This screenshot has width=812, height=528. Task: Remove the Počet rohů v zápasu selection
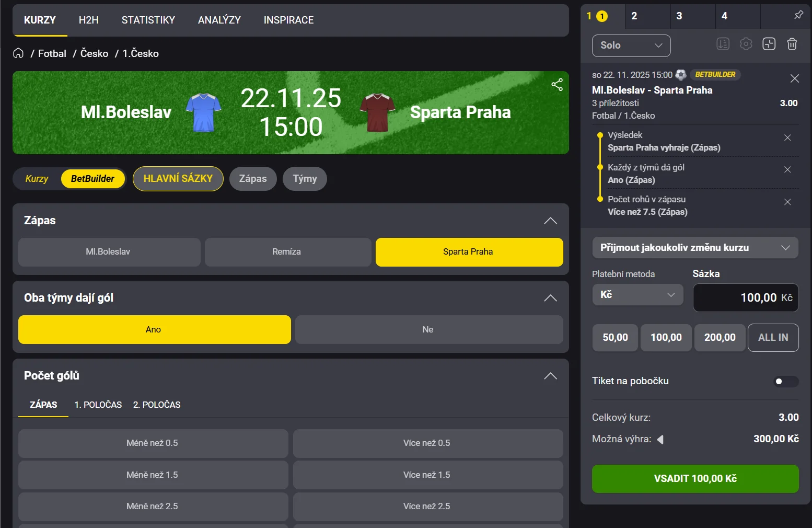tap(787, 202)
